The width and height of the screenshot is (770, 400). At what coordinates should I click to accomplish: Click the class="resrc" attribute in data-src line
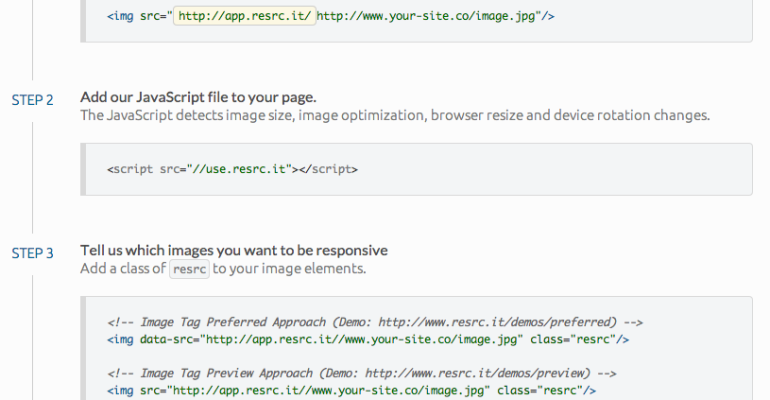point(573,340)
